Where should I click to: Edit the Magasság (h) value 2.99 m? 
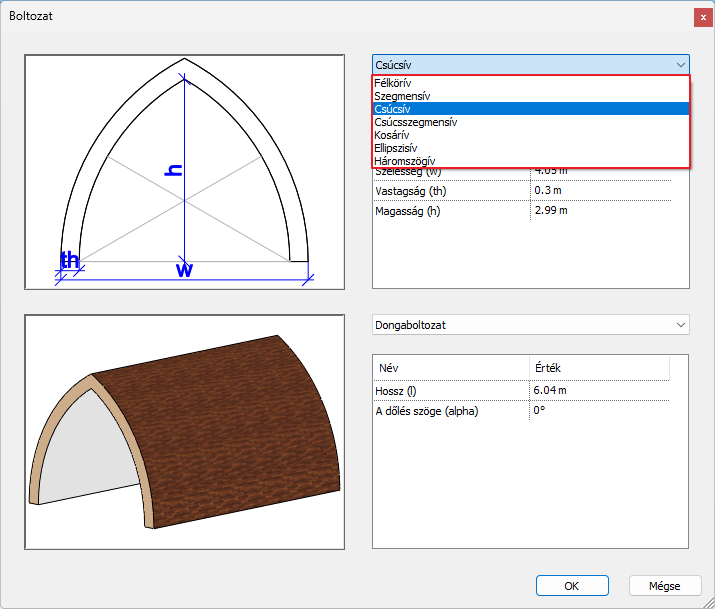[551, 210]
